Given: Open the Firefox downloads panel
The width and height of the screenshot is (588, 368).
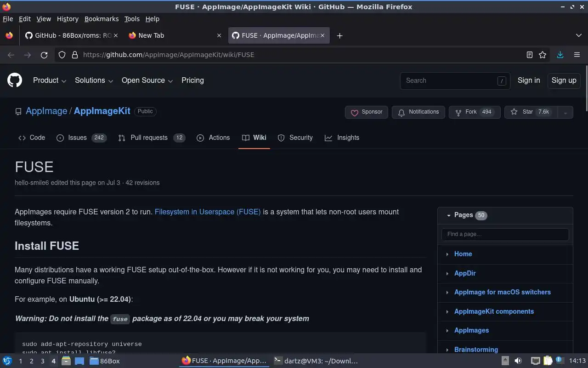Looking at the screenshot, I should tap(560, 55).
